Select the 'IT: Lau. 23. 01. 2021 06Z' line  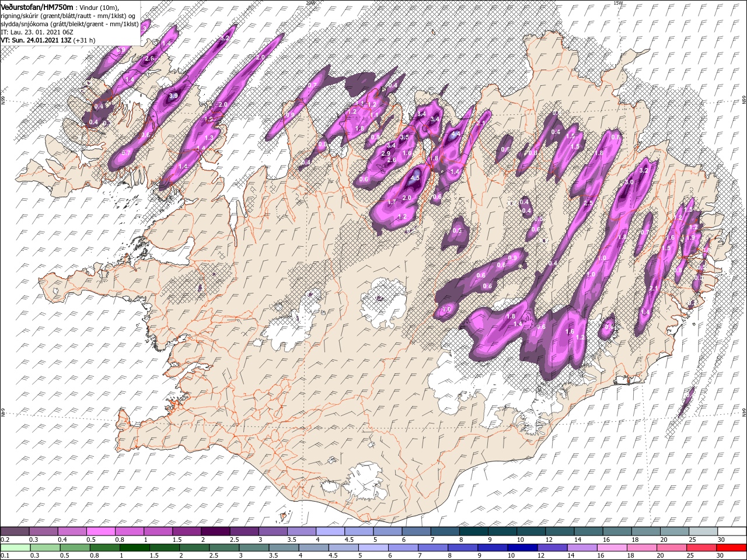tap(37, 32)
